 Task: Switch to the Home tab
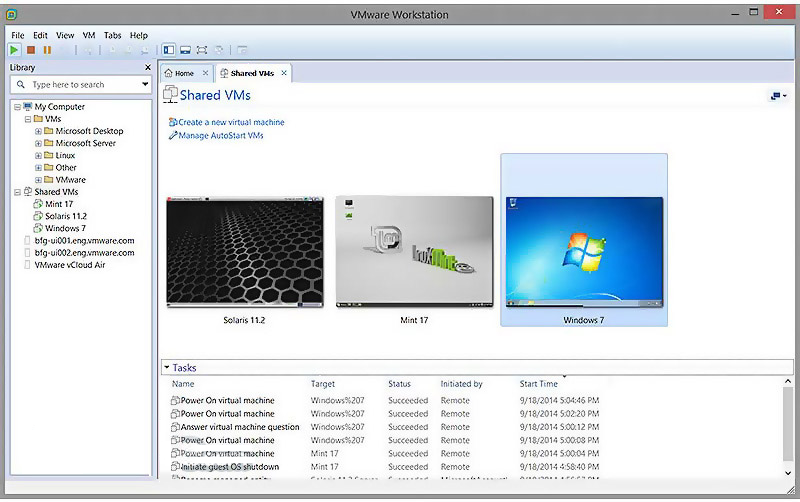179,73
